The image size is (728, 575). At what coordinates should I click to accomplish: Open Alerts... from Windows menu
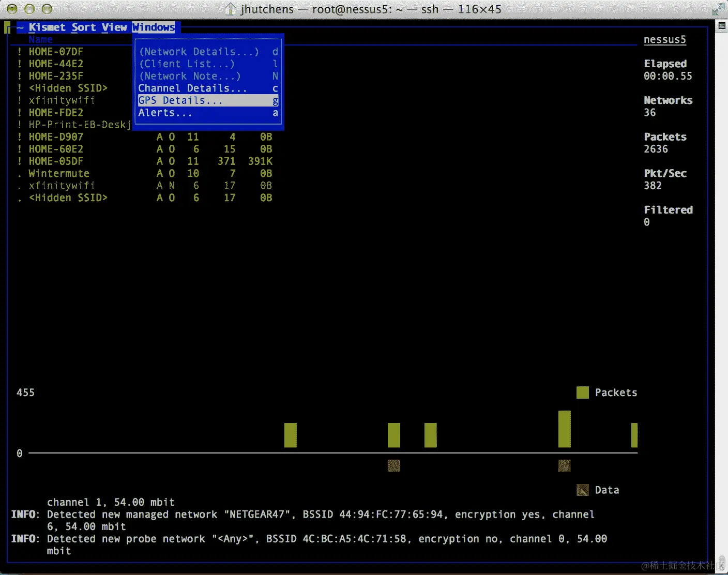tap(208, 113)
